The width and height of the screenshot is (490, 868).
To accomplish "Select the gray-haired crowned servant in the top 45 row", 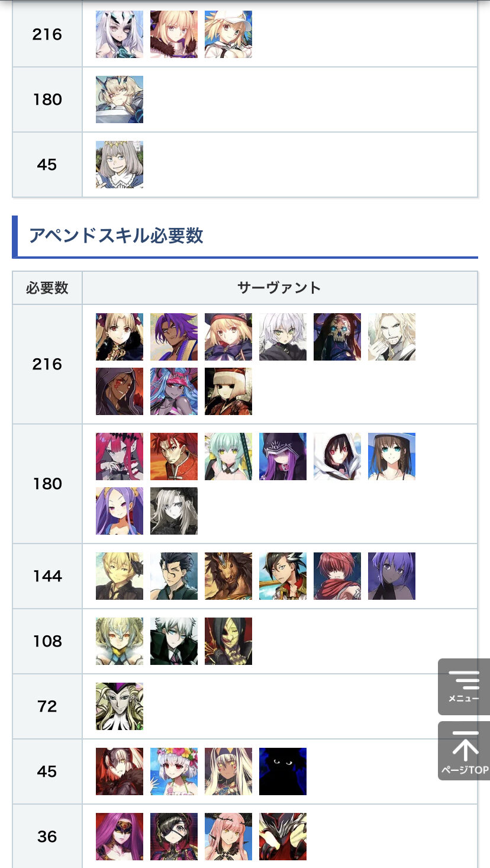I will click(120, 165).
